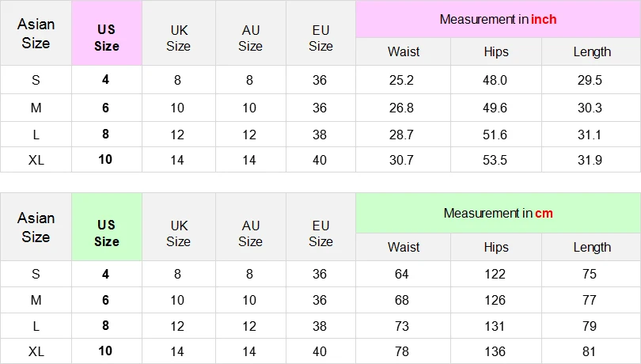Click hips value 122 in cm table
Image resolution: width=641 pixels, height=364 pixels.
[495, 274]
